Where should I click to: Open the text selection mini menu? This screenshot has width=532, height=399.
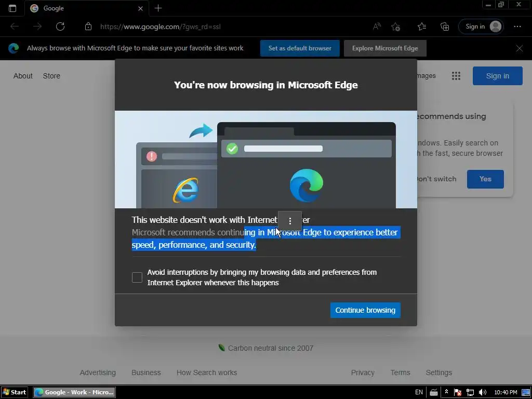tap(290, 221)
